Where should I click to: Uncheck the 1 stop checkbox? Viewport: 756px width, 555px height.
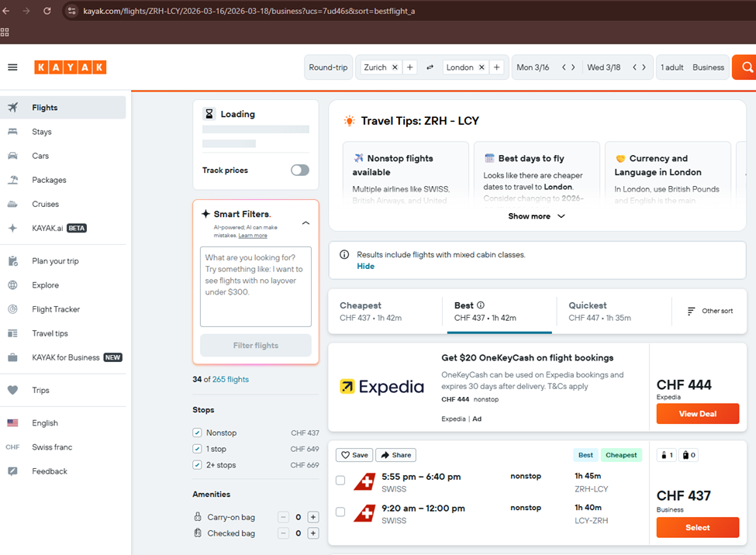197,449
